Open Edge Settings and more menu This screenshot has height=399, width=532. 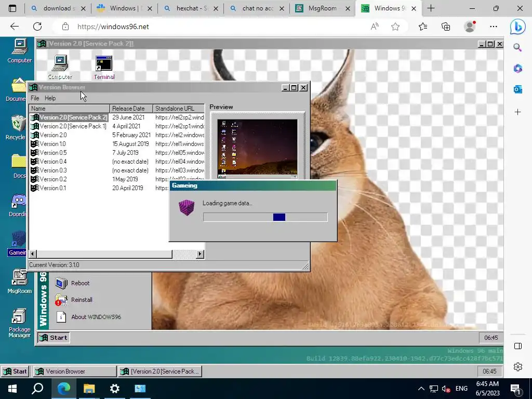[x=494, y=27]
